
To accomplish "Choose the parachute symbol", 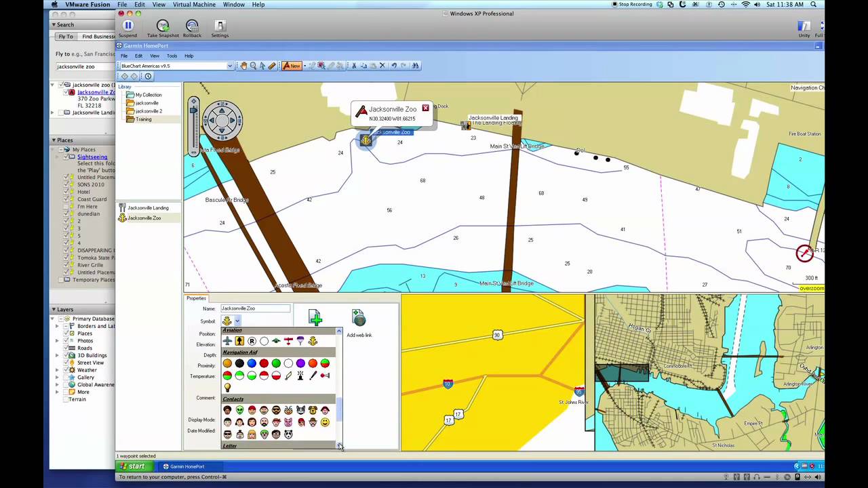I will coord(300,341).
